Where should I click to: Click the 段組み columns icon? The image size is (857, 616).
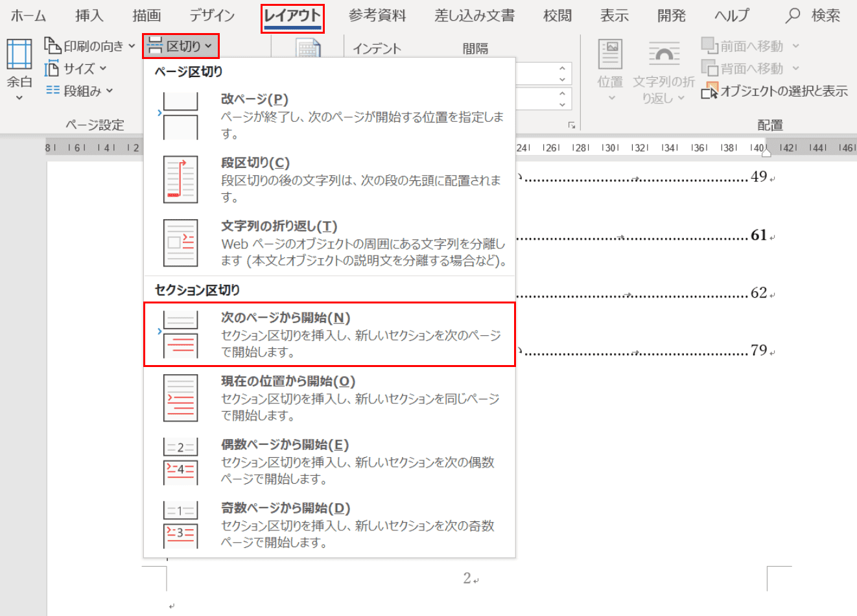point(53,91)
